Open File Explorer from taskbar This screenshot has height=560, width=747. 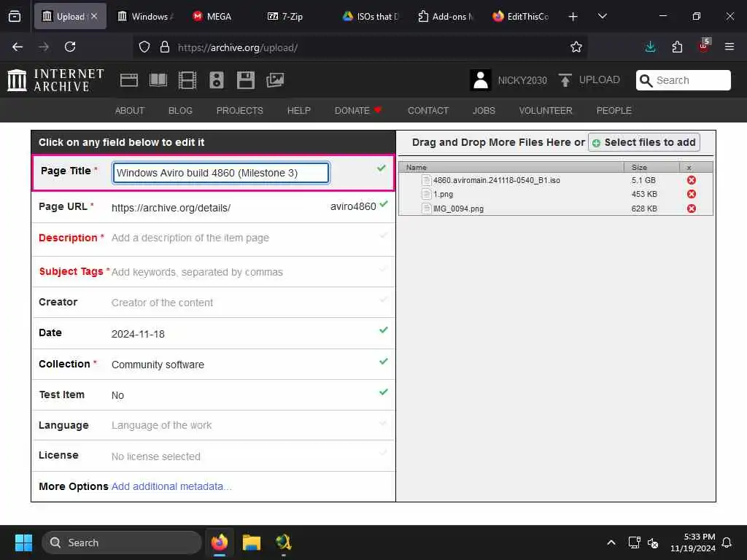[x=251, y=542]
